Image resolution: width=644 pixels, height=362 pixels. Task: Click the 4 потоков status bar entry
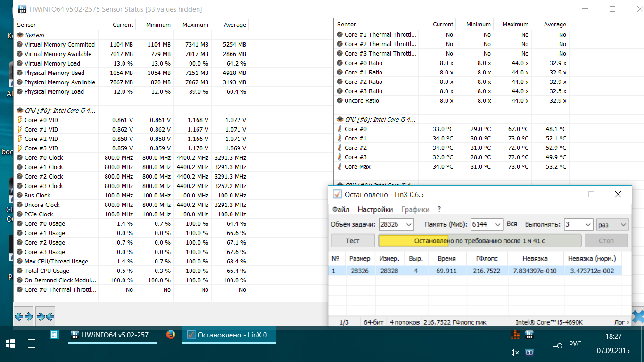[405, 322]
